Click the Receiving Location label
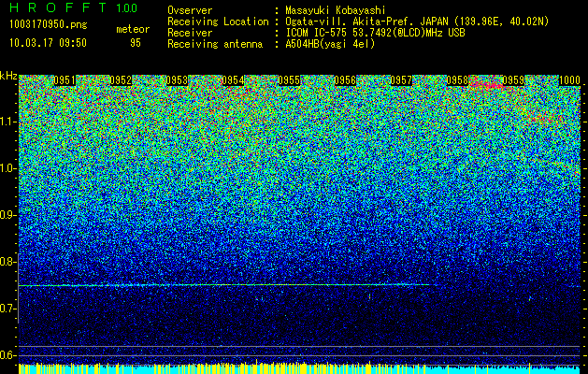Image resolution: width=588 pixels, height=374 pixels. tap(218, 22)
